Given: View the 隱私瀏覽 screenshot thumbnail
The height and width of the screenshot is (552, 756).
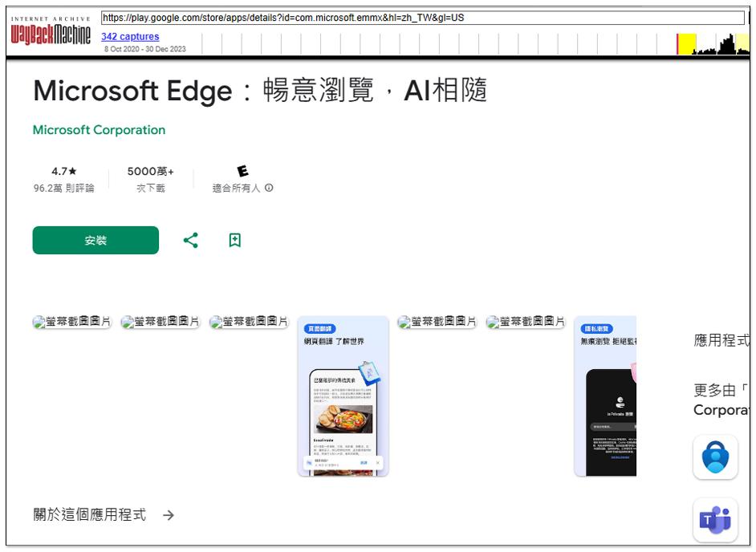Looking at the screenshot, I should 608,396.
